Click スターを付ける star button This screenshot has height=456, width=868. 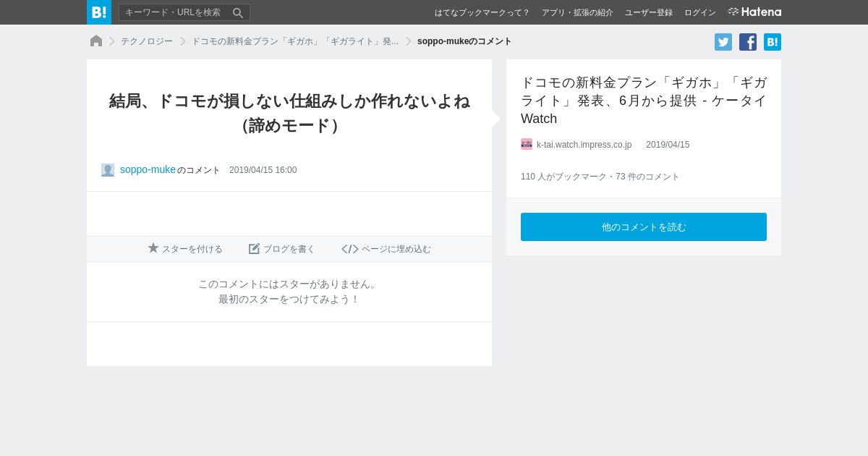pyautogui.click(x=185, y=249)
